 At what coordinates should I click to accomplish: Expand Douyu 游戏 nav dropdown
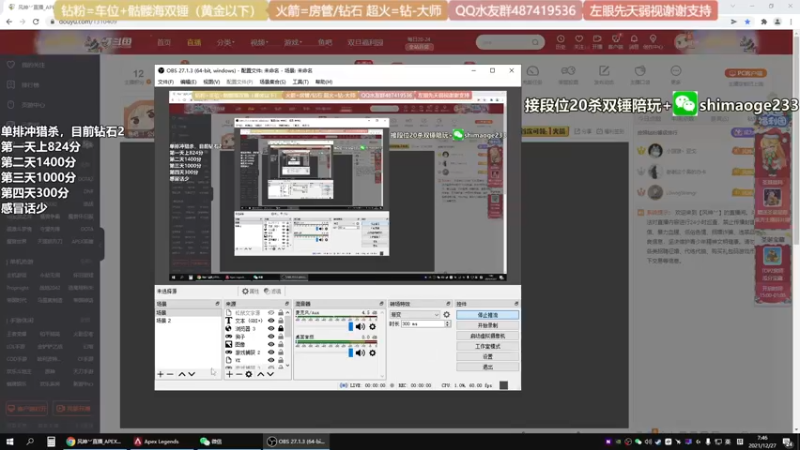coord(293,42)
